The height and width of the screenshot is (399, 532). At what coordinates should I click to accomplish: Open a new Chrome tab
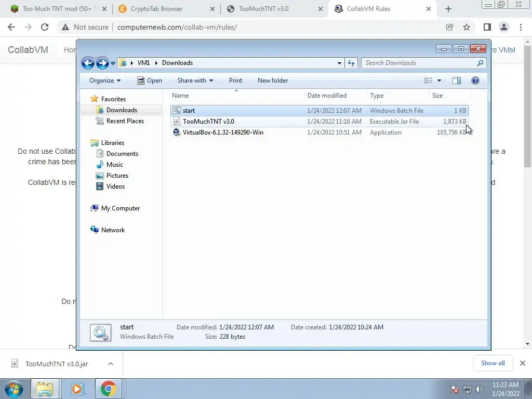[x=448, y=9]
